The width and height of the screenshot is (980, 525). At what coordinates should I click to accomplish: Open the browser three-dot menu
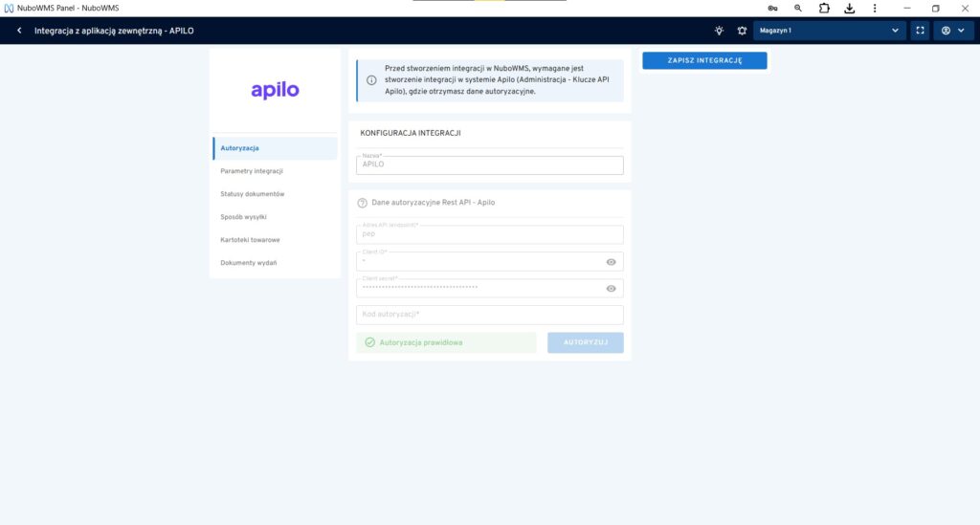875,8
